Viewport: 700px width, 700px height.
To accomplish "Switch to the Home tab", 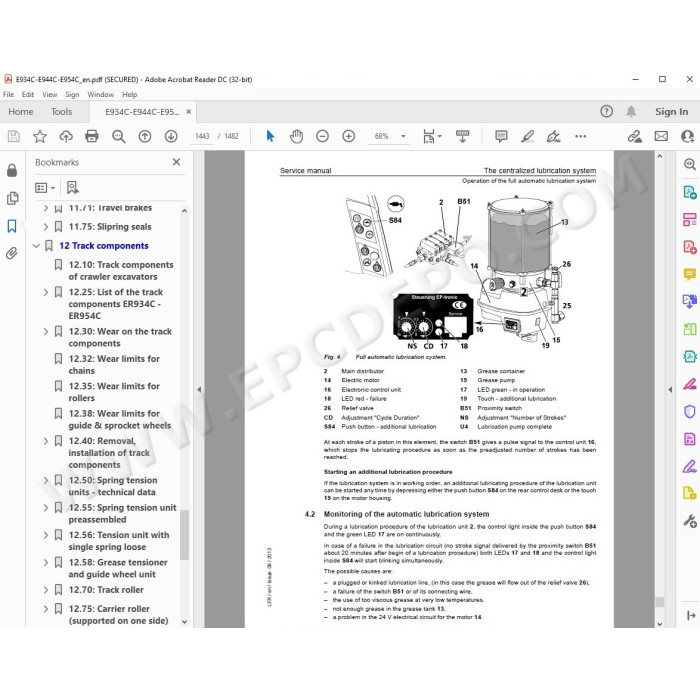I will (21, 112).
